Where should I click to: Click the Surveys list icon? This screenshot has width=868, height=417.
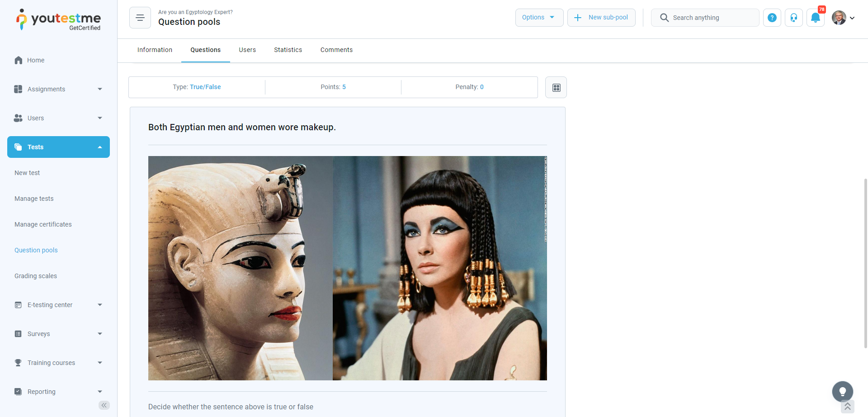tap(18, 334)
